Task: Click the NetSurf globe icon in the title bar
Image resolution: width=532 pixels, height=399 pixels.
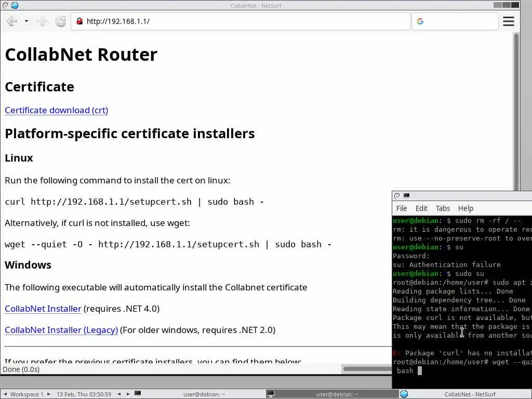Action: (x=15, y=5)
